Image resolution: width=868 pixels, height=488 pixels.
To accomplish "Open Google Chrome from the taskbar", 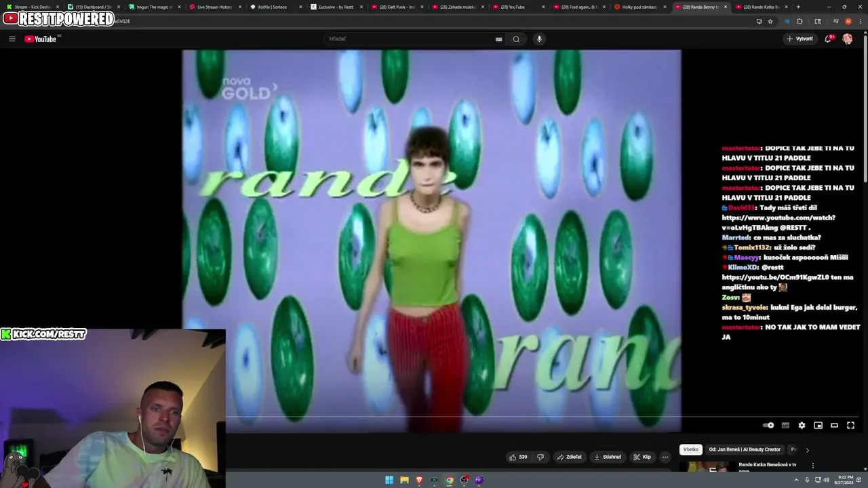I will point(449,480).
